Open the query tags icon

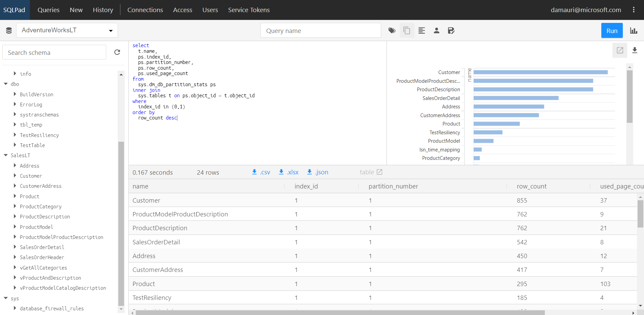[x=392, y=30]
